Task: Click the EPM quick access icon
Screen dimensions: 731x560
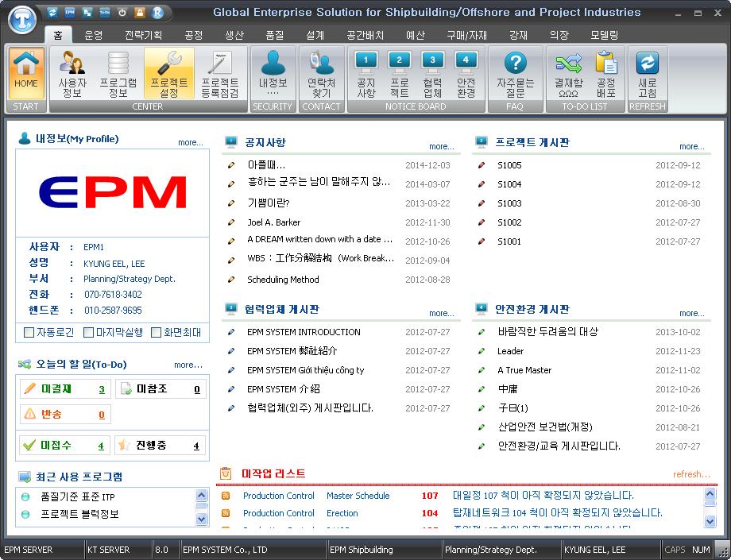Action: pos(69,13)
